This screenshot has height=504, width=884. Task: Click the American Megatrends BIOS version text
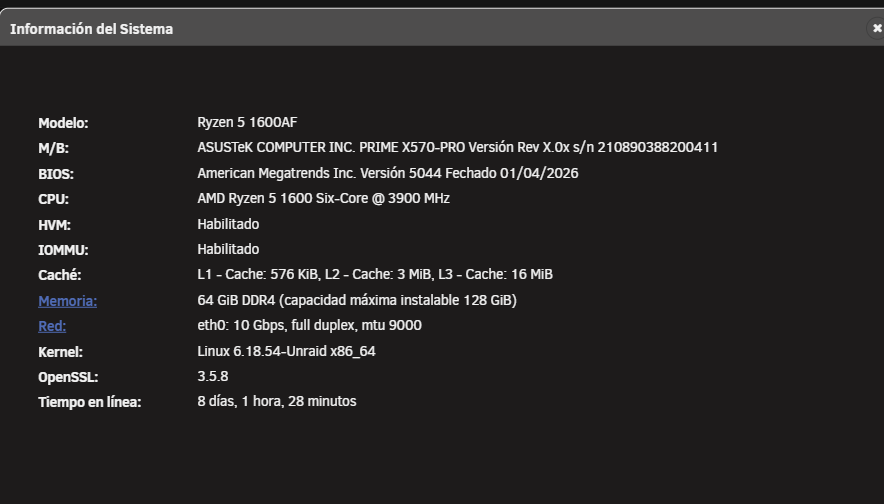pos(387,173)
